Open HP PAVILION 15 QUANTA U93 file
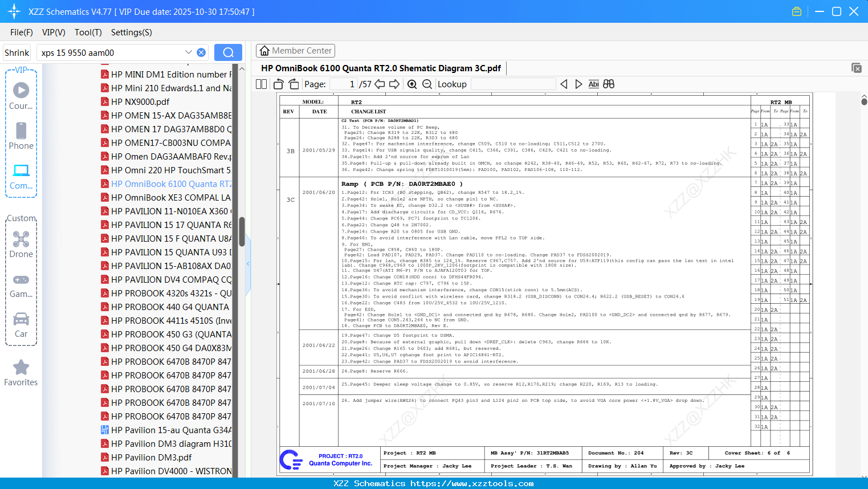Viewport: 868px width, 489px height. tap(166, 252)
